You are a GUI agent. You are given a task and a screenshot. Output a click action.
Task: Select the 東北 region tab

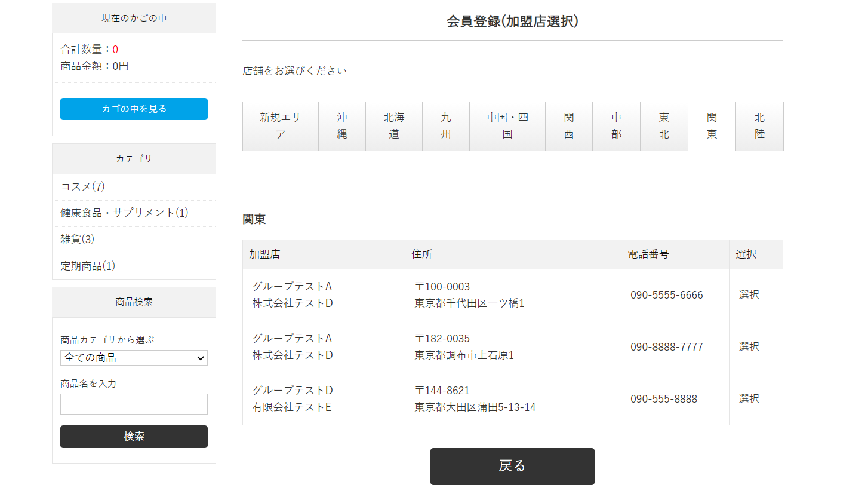click(664, 126)
